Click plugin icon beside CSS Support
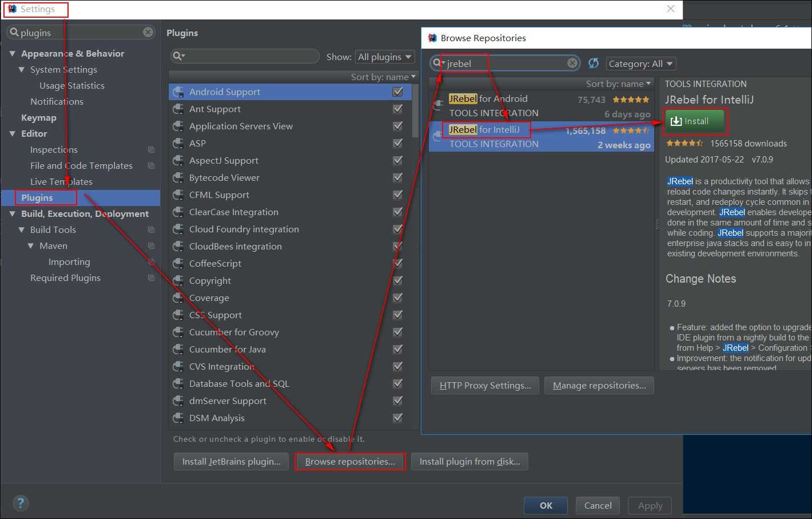Viewport: 812px width, 519px height. (x=178, y=315)
